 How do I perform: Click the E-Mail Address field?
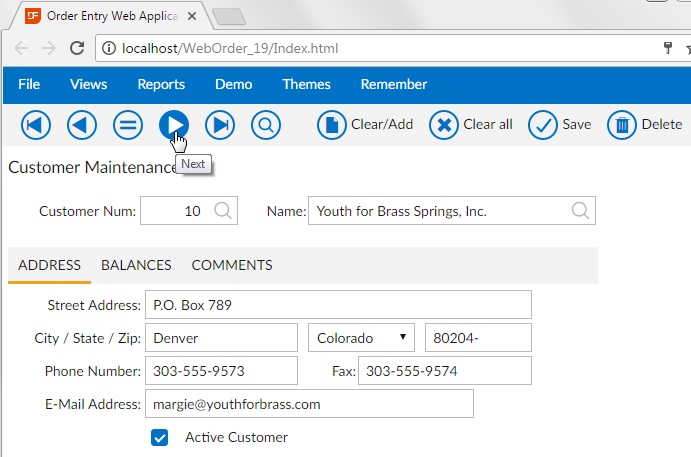(x=309, y=404)
